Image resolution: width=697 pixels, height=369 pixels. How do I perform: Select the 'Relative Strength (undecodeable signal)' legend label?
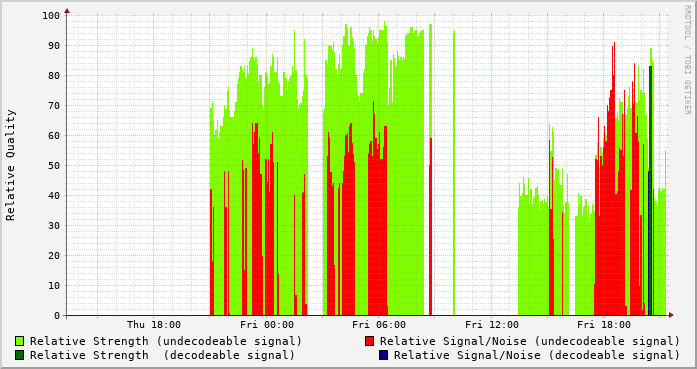tap(166, 341)
